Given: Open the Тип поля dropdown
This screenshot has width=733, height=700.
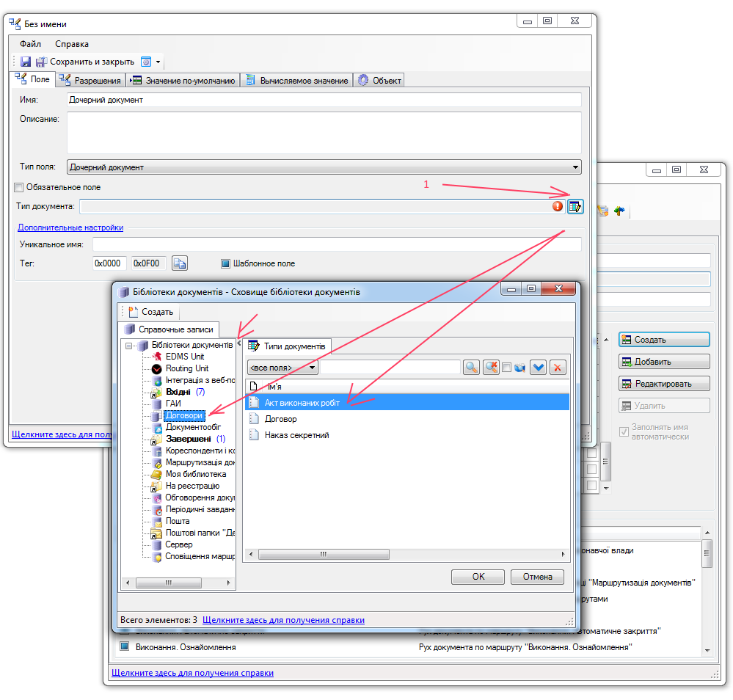Looking at the screenshot, I should click(x=324, y=167).
